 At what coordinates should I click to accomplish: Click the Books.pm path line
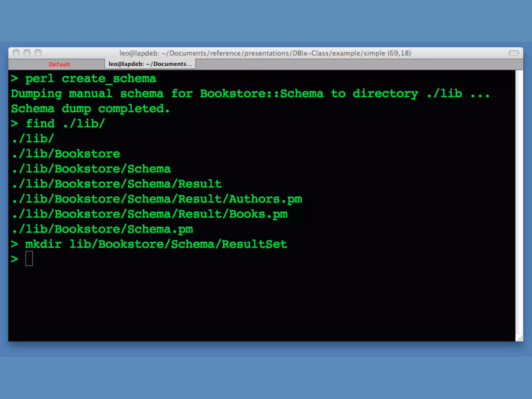[150, 214]
